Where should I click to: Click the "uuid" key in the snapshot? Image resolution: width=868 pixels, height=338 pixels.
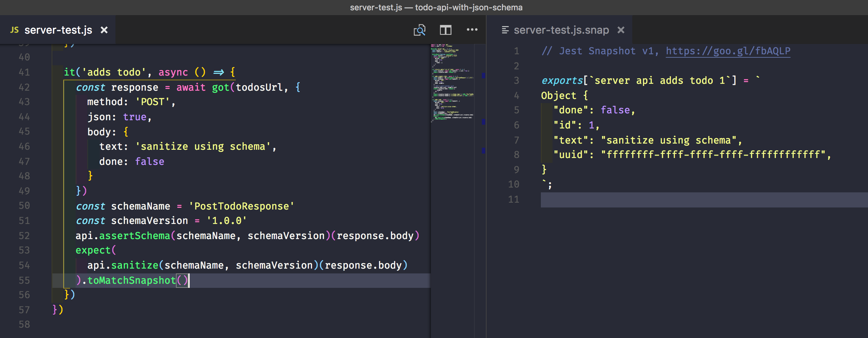[571, 155]
